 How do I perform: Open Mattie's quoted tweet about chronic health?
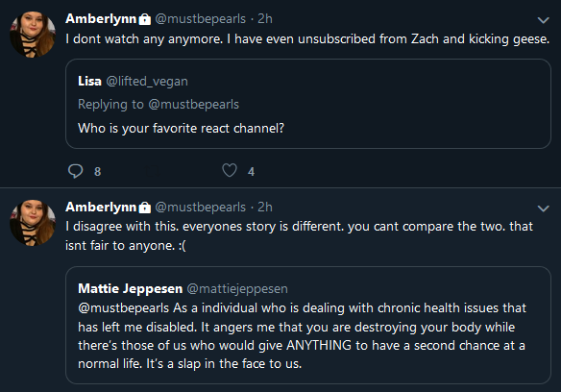click(308, 325)
